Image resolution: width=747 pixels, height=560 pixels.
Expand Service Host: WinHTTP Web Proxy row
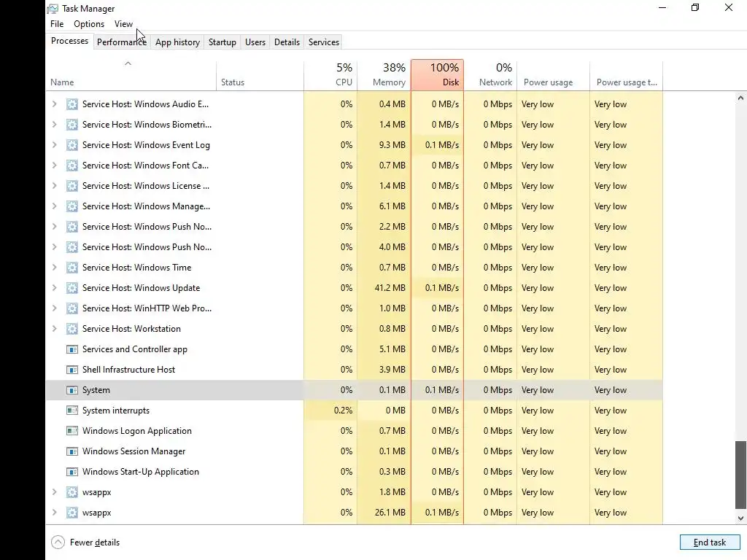(x=54, y=308)
